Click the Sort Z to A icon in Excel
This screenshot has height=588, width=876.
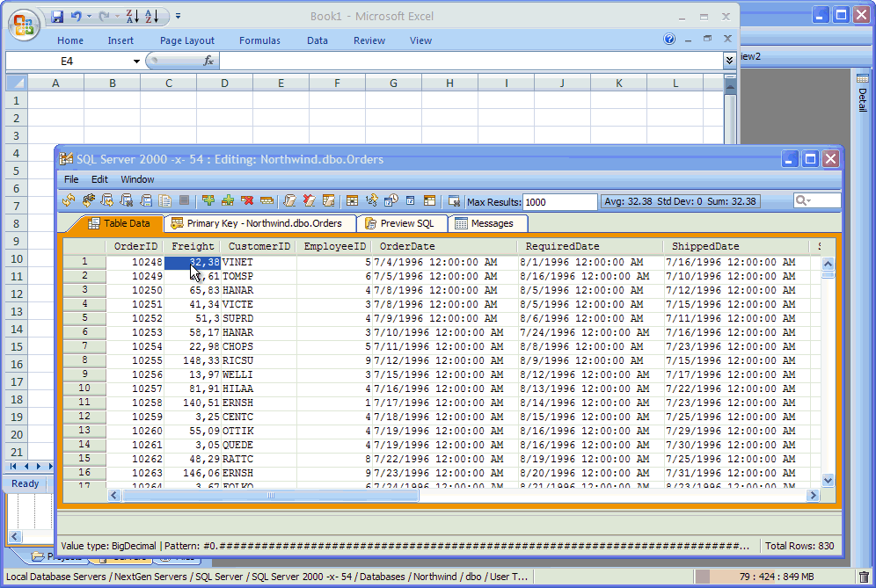[x=132, y=16]
